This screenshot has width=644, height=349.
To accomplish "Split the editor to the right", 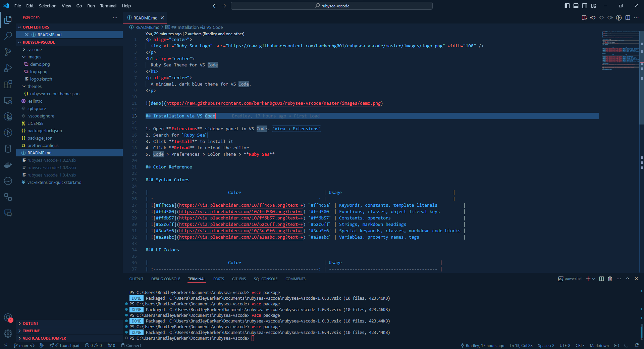I will [x=628, y=18].
